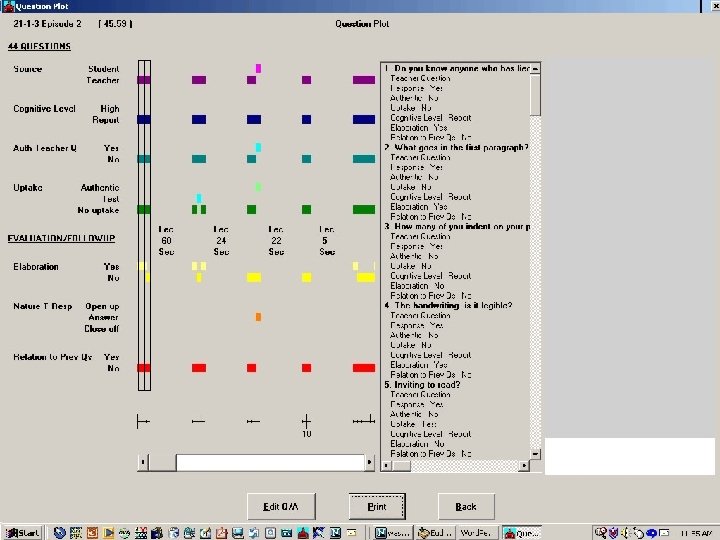Screen dimensions: 720x540
Task: Click the Que... taskbar button
Action: (x=521, y=533)
